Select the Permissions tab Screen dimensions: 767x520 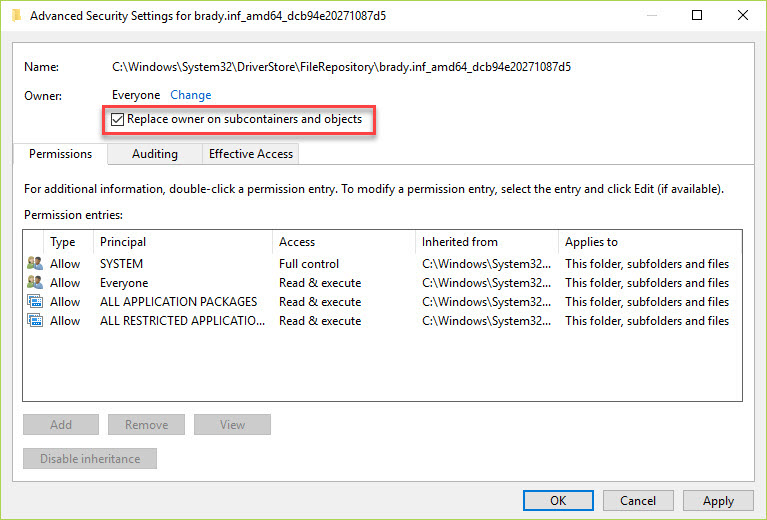click(60, 154)
